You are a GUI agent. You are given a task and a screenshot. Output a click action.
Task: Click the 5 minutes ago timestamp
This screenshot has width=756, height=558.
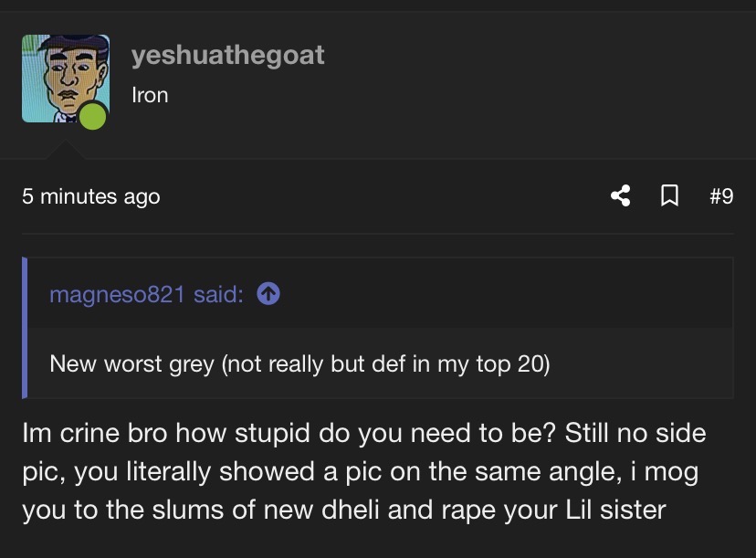[x=91, y=196]
